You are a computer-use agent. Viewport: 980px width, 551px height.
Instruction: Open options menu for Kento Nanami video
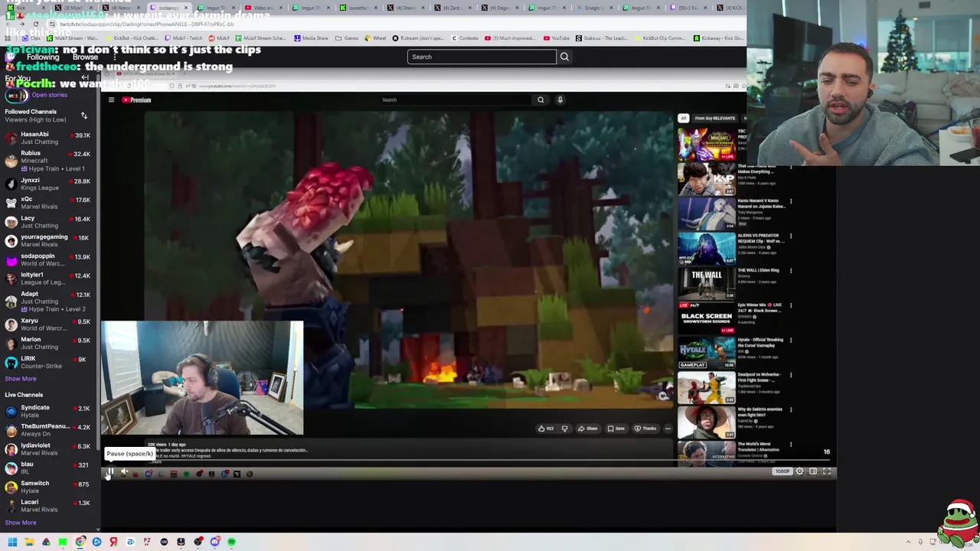(x=791, y=201)
